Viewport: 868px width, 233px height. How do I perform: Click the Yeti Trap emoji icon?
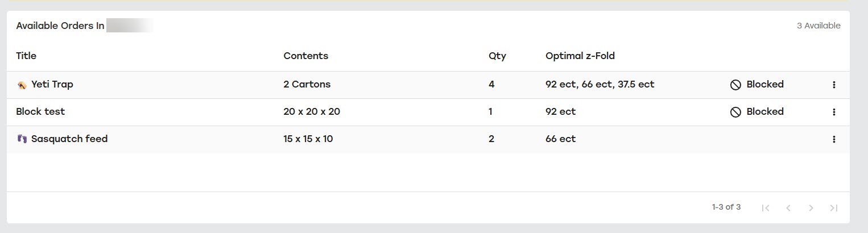click(x=22, y=85)
